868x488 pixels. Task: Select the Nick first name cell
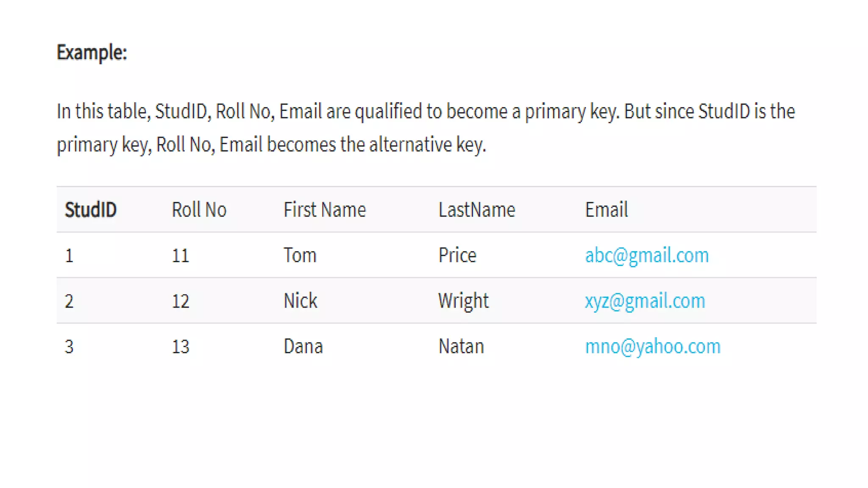(x=300, y=301)
